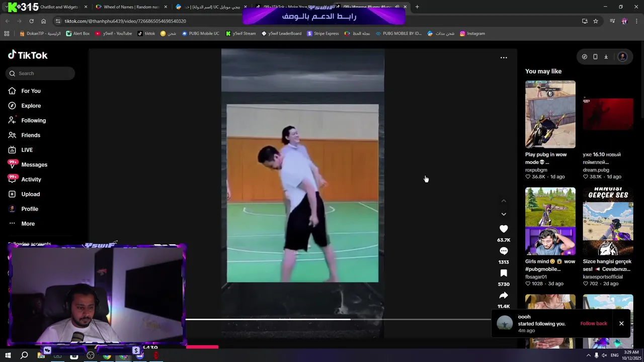This screenshot has height=362, width=644.
Task: Open the Upload page
Action: point(30,194)
